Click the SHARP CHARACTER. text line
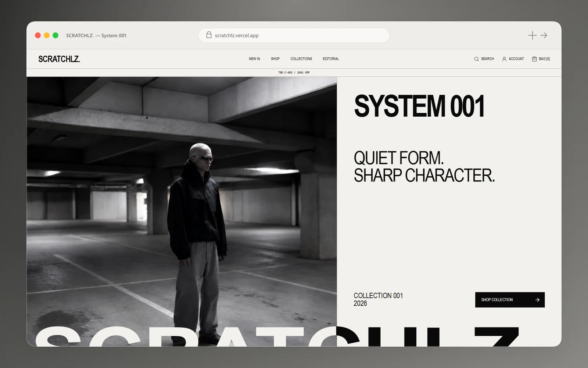This screenshot has width=588, height=368. (424, 176)
